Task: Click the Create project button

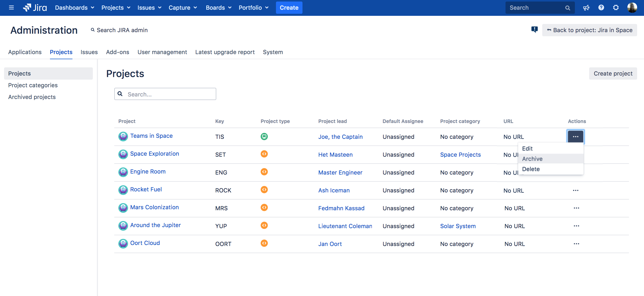Action: pos(613,73)
